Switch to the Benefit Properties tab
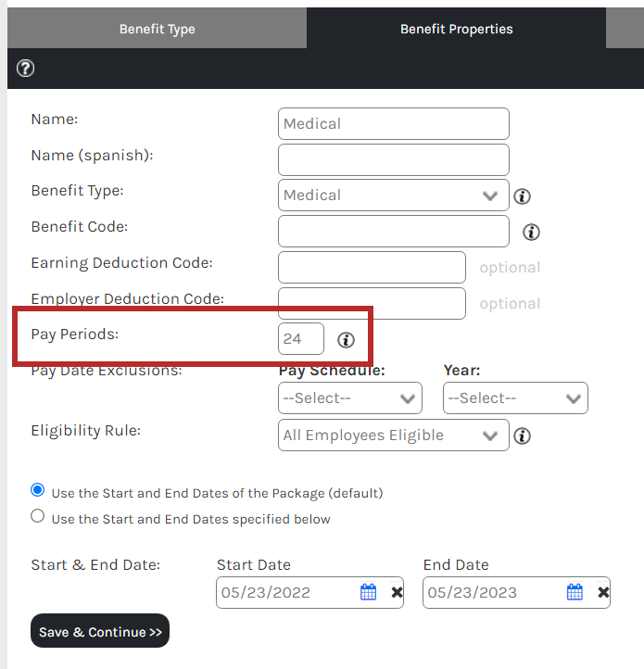 point(456,28)
